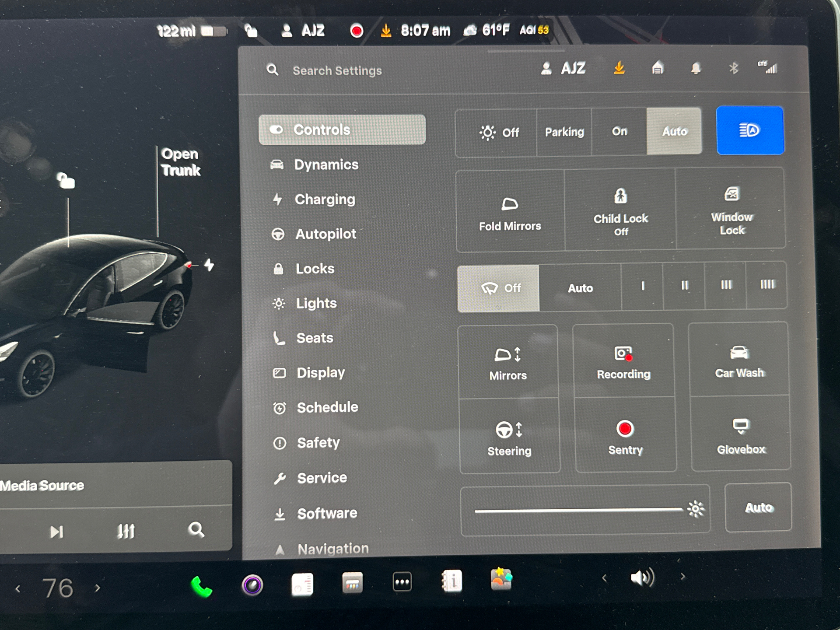The image size is (840, 630).
Task: Set headlights to Parking mode
Action: point(564,131)
